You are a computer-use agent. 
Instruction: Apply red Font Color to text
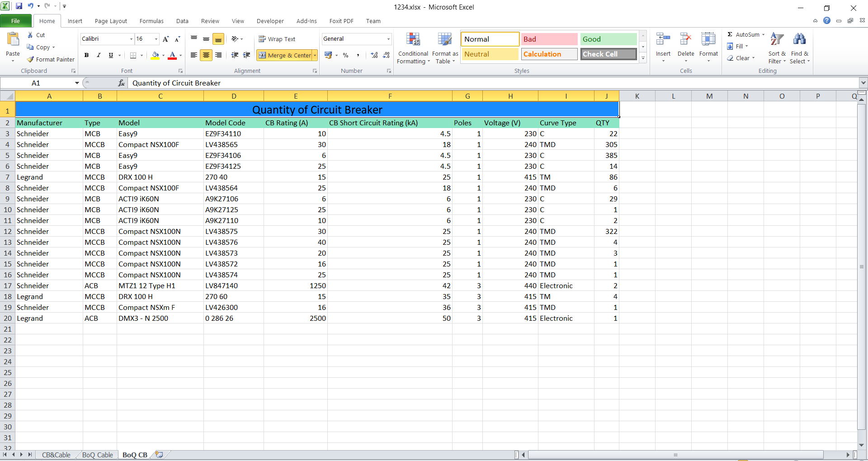[x=172, y=55]
